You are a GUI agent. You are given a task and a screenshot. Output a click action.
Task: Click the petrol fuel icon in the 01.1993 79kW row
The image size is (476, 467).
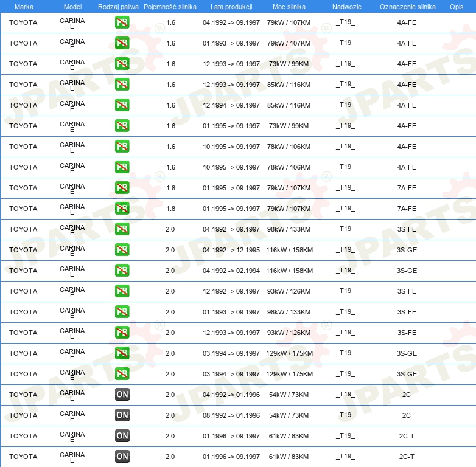click(122, 43)
